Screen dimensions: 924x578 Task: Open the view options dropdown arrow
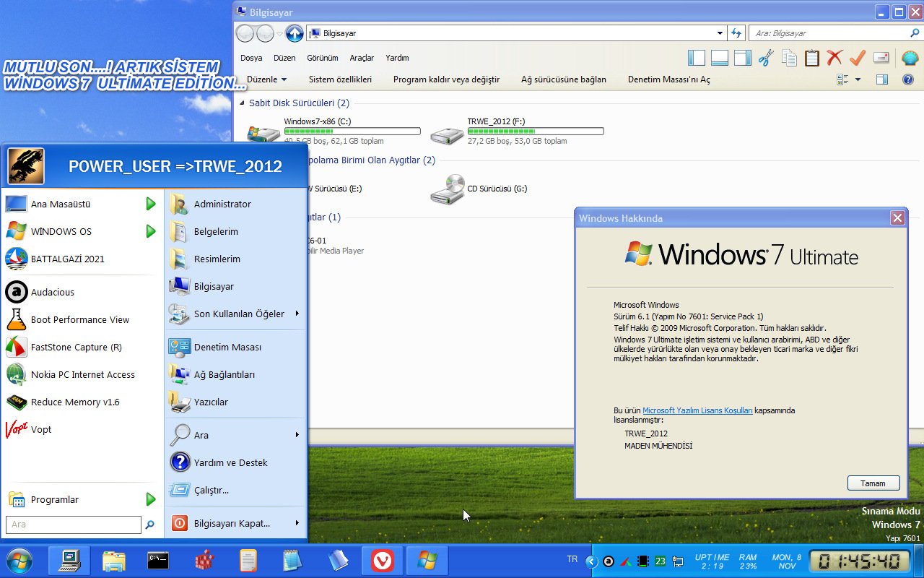858,79
